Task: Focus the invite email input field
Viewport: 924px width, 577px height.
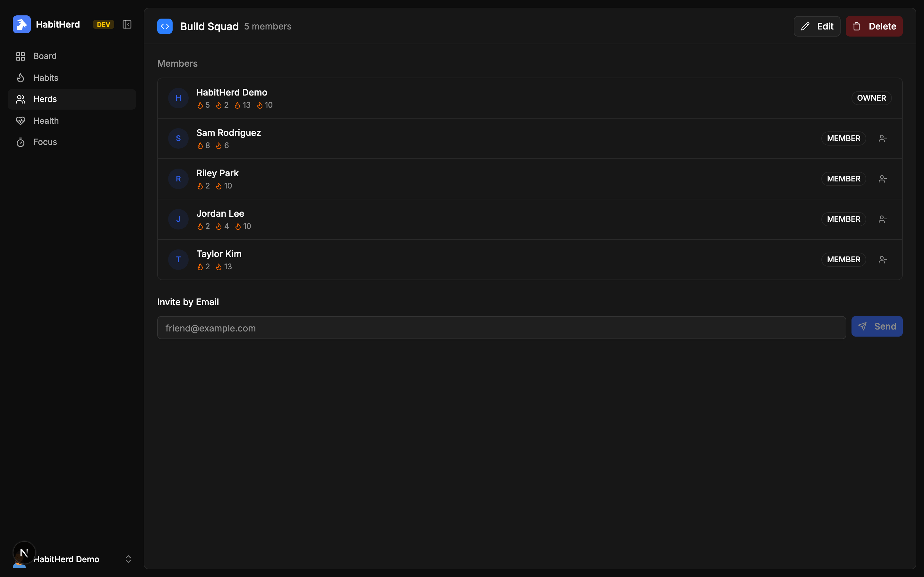Action: [502, 328]
